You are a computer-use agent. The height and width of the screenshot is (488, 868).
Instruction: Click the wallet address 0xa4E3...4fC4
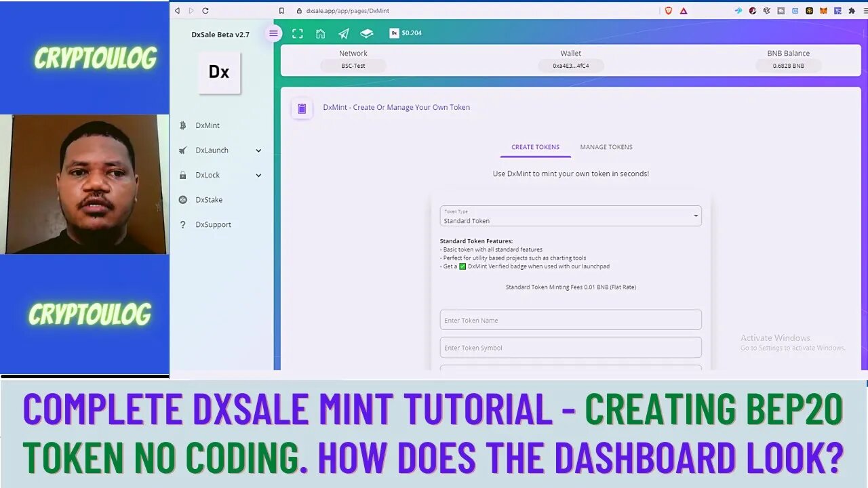click(x=570, y=66)
